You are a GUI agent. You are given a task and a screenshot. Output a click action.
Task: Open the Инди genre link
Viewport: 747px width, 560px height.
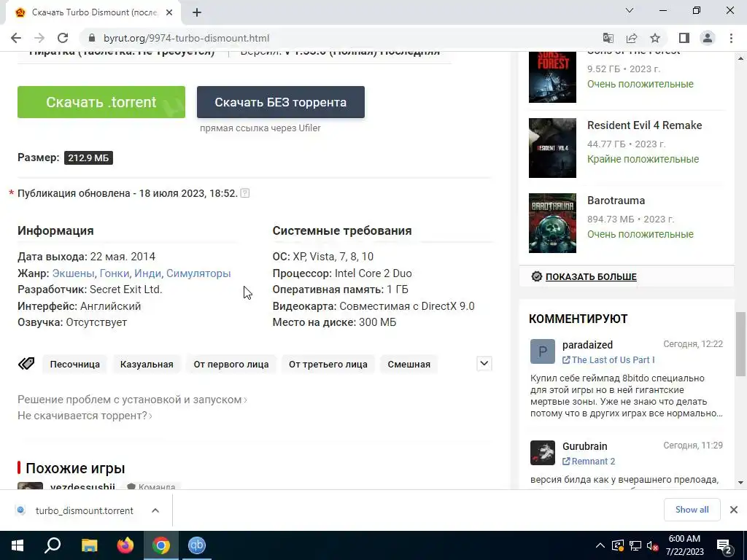pos(147,273)
